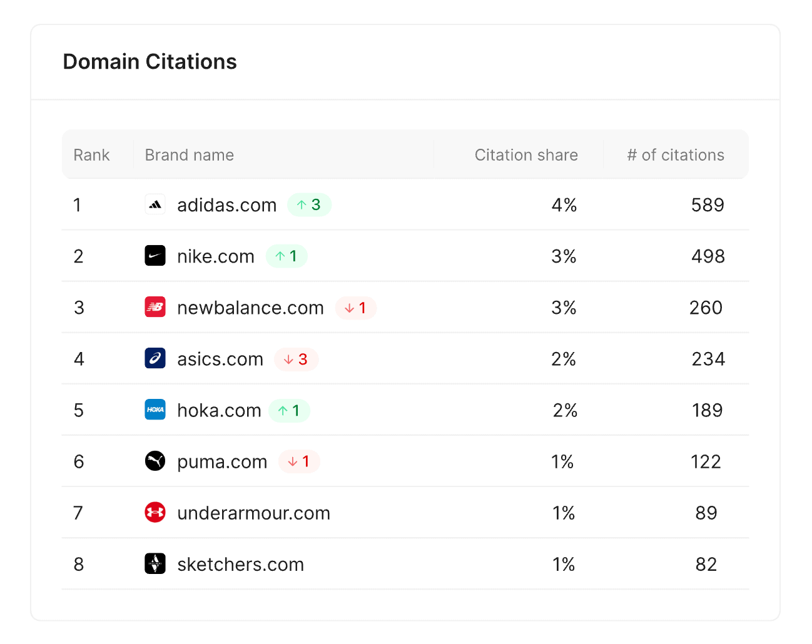Click puma.com red down 1 badge
Viewport: 812px width, 644px height.
click(x=299, y=461)
